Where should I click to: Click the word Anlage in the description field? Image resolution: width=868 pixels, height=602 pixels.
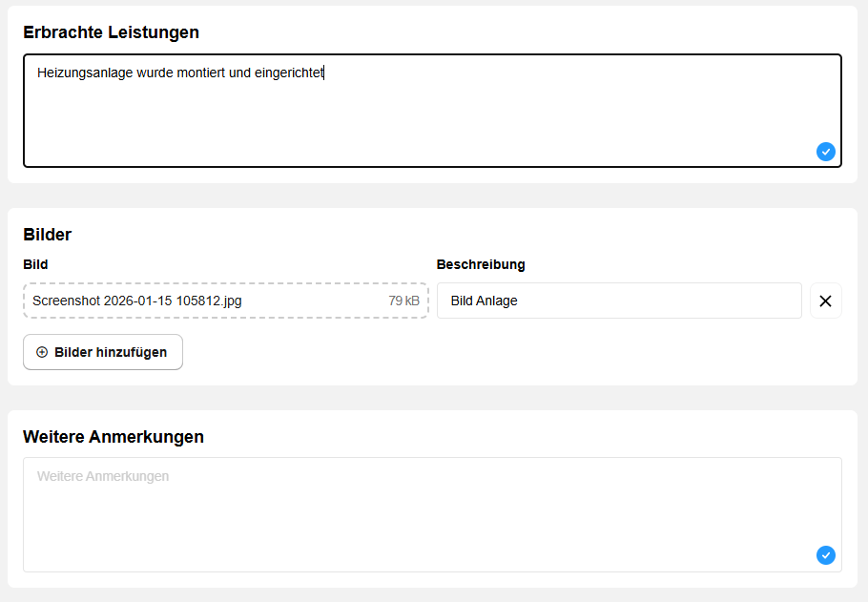[500, 301]
